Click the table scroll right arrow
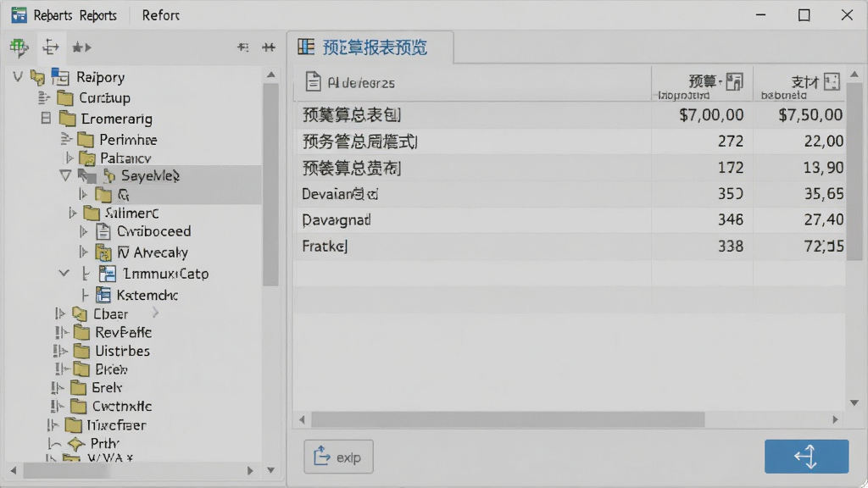 (x=835, y=420)
